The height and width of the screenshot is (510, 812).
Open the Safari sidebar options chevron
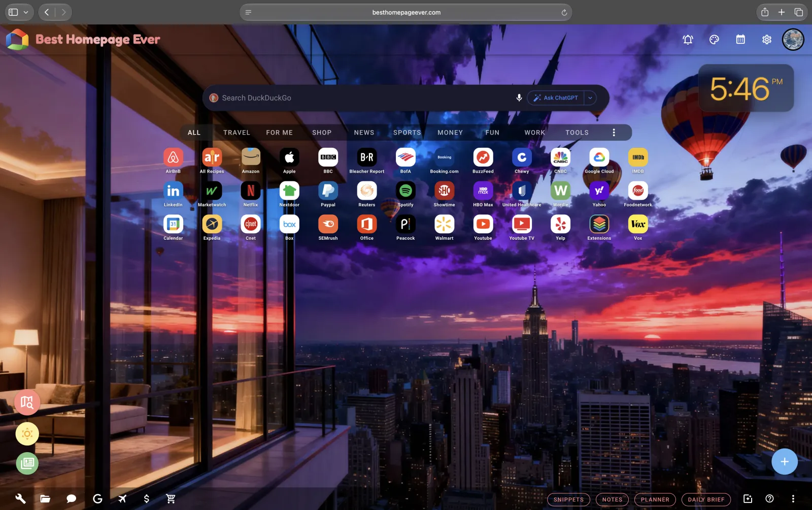pos(26,12)
